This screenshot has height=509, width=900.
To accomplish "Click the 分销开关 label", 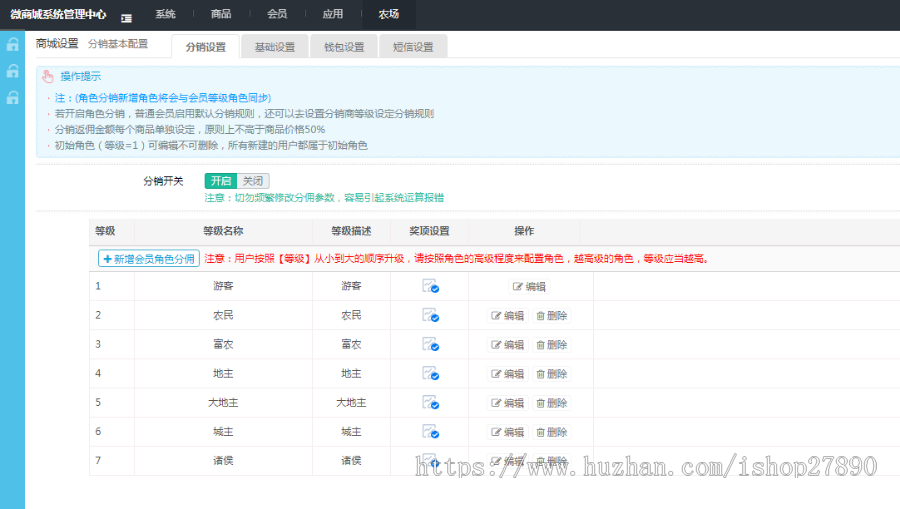I will pos(163,181).
